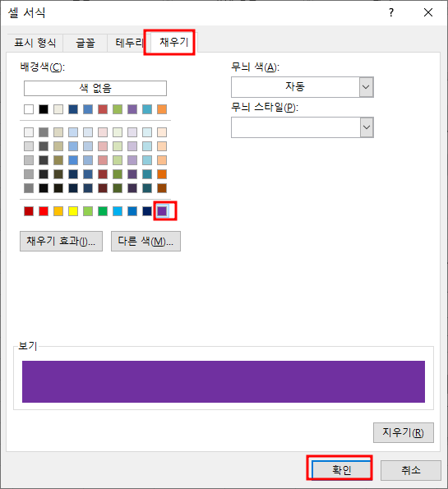Pick lightest peach swatch in first shade row
This screenshot has height=489, width=448.
(162, 132)
